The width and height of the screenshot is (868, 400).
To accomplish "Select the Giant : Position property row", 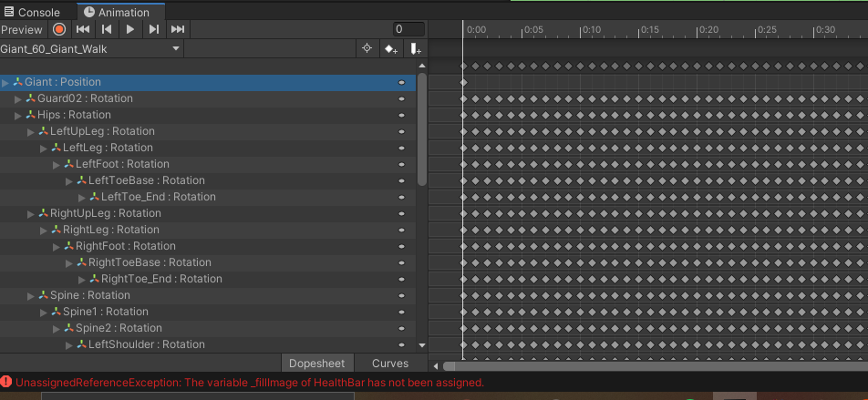I will tap(62, 83).
